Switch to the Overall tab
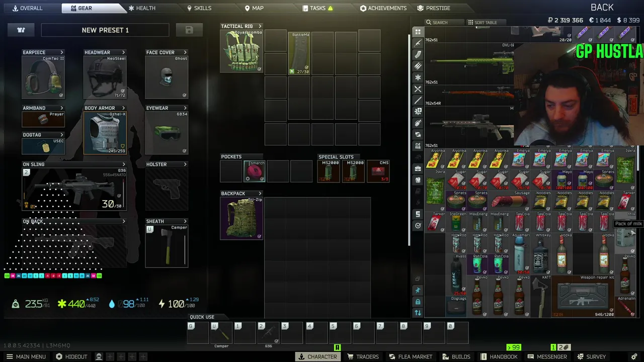 28,8
